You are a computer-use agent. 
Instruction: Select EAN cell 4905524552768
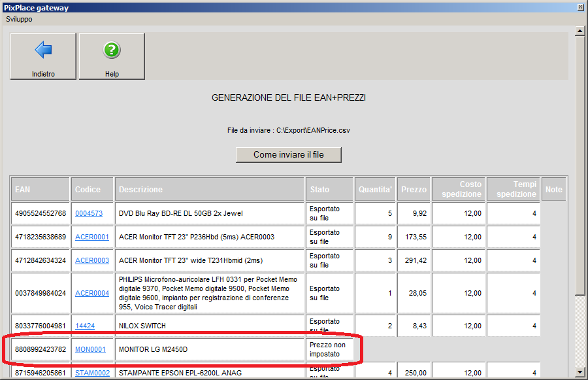pyautogui.click(x=41, y=213)
